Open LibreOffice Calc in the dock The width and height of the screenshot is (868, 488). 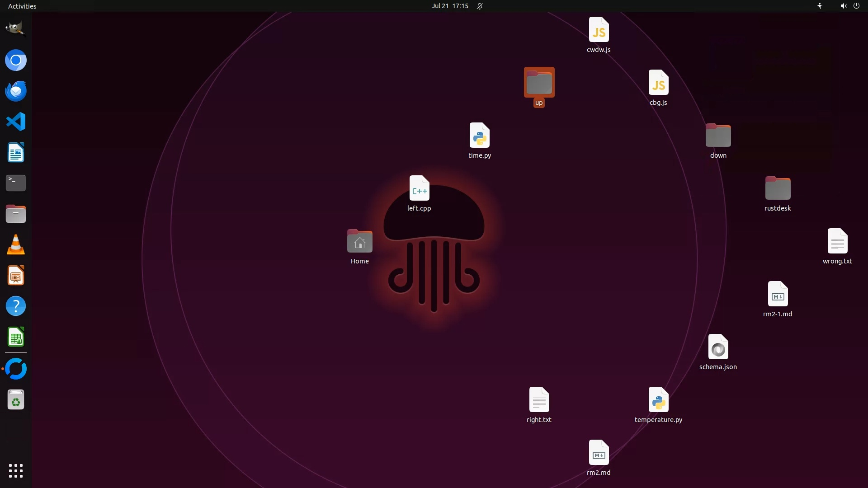[15, 338]
